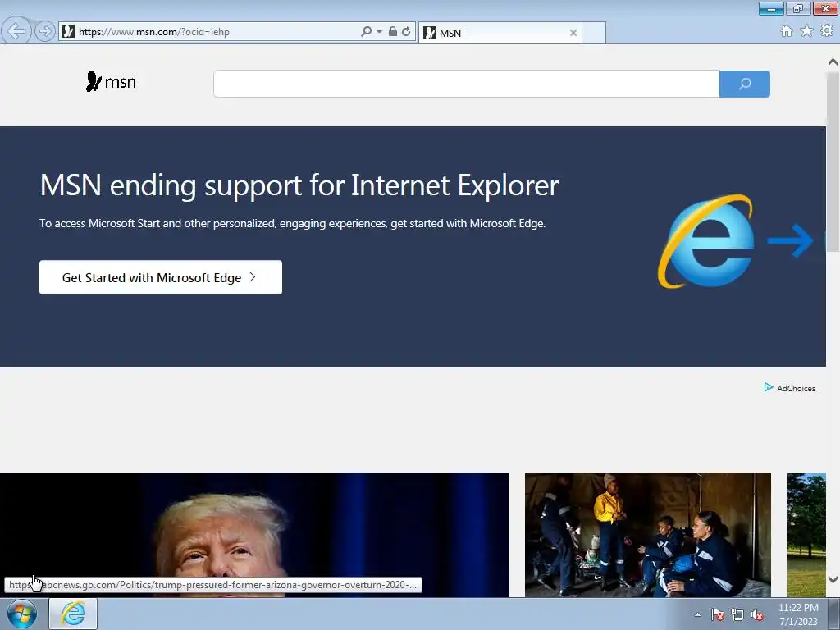Switch to the MSN tab
This screenshot has width=840, height=630.
tap(500, 33)
